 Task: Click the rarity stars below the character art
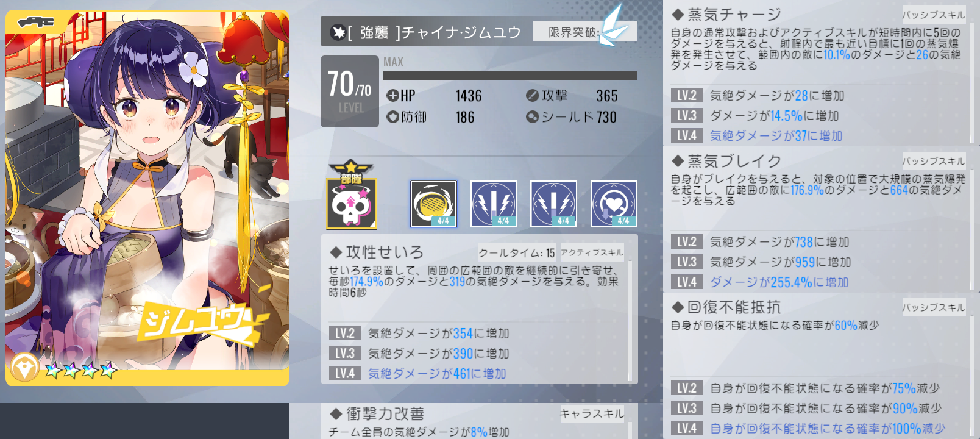click(x=81, y=369)
